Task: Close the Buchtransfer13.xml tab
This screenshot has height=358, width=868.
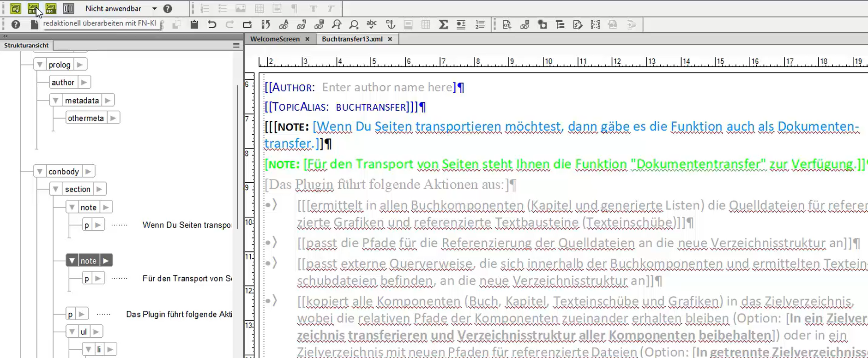Action: [x=390, y=39]
